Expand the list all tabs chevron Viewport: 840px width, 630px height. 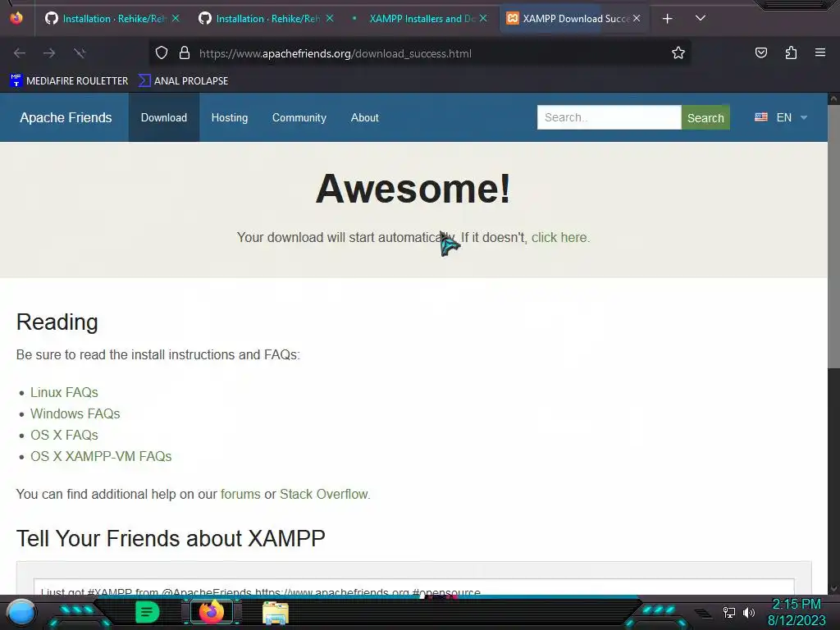[701, 18]
